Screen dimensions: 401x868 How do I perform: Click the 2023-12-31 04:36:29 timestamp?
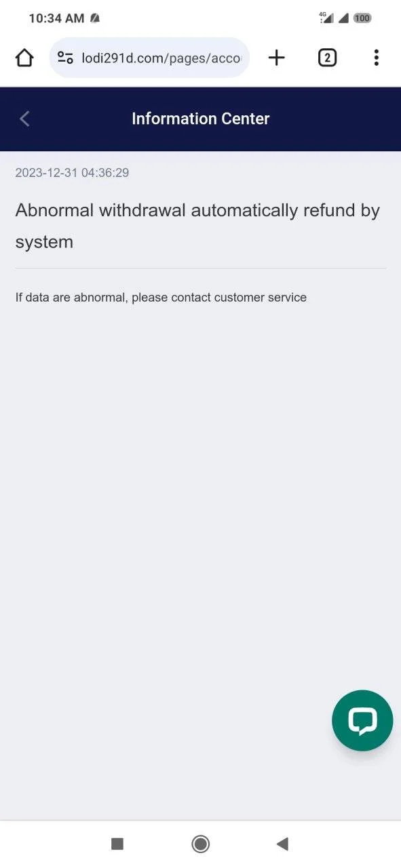click(x=72, y=173)
